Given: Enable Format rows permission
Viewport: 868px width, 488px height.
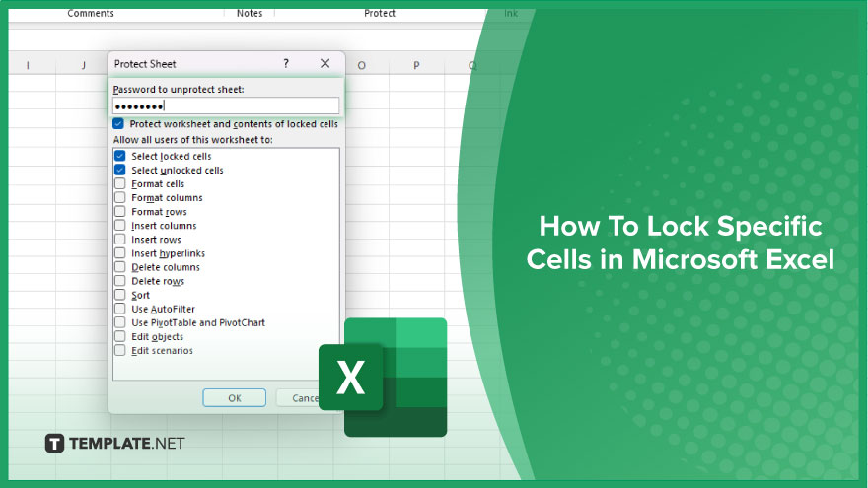Looking at the screenshot, I should click(x=120, y=211).
